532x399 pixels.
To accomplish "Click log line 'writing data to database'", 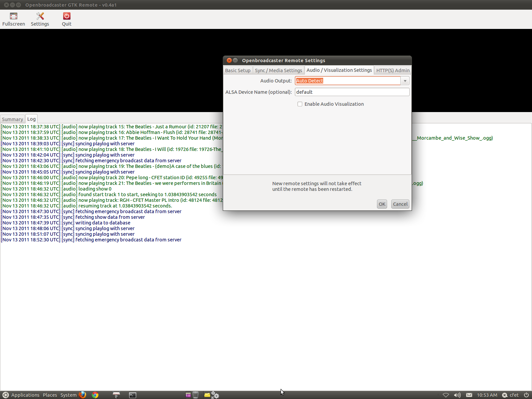I will [x=66, y=223].
